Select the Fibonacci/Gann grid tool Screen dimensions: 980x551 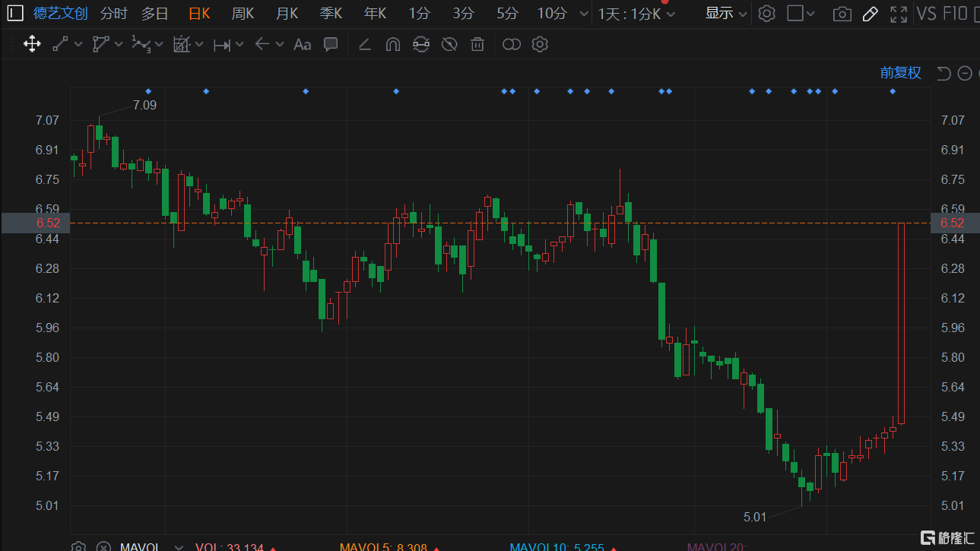pyautogui.click(x=182, y=44)
